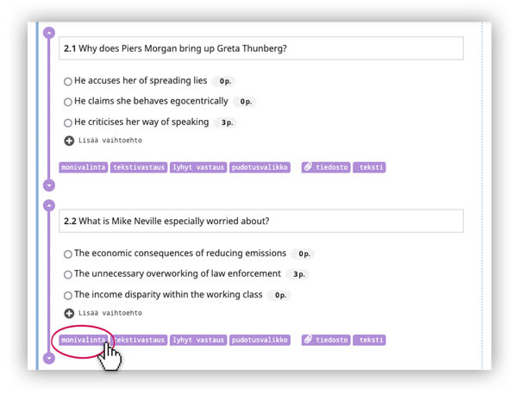
Task: Choose "The income disparity within the working class"
Action: coord(68,296)
